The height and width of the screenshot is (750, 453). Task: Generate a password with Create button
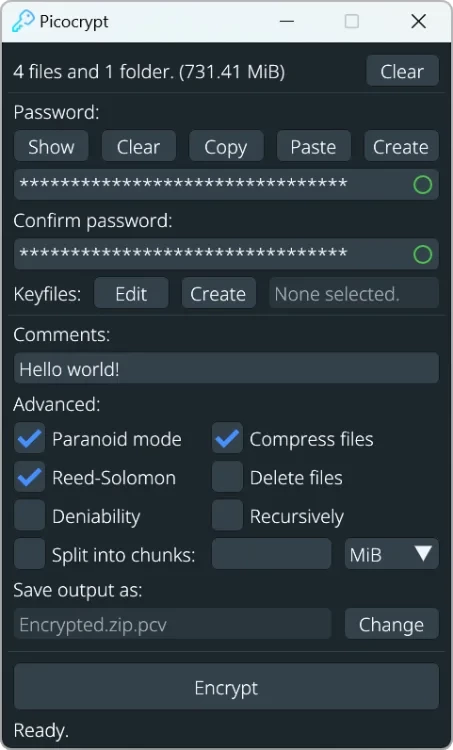coord(401,146)
